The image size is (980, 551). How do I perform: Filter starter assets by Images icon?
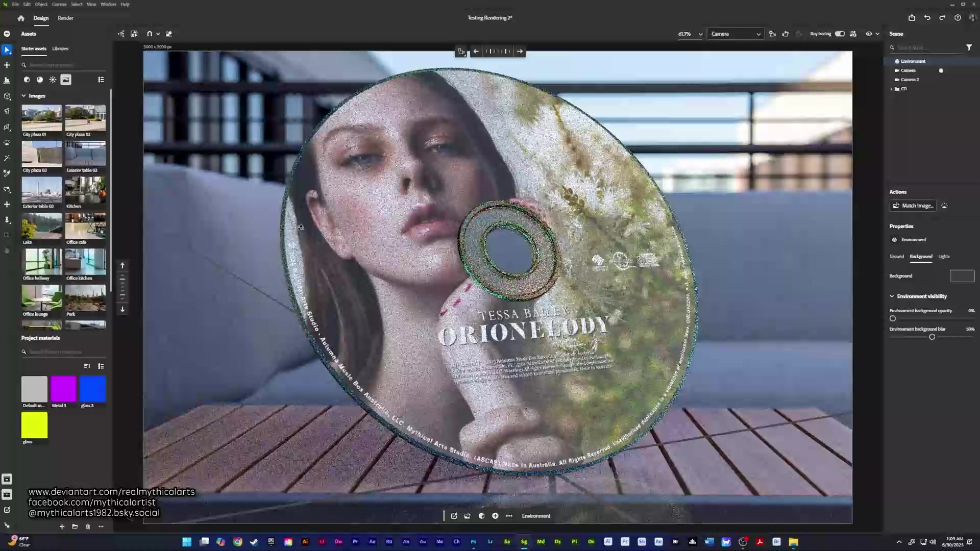[66, 80]
